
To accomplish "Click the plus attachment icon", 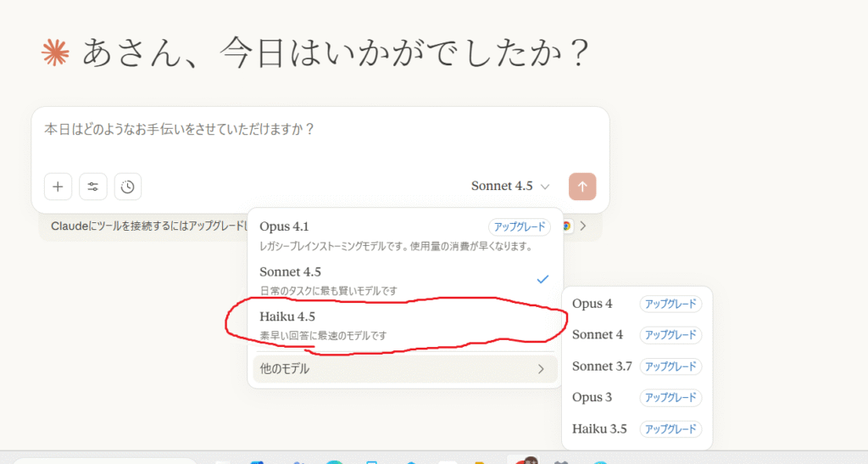I will click(x=57, y=187).
